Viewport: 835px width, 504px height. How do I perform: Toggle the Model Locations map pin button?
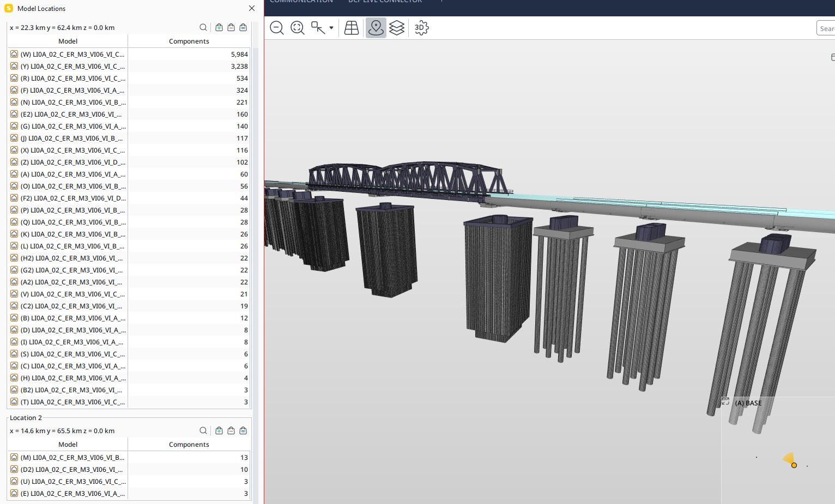(x=376, y=28)
